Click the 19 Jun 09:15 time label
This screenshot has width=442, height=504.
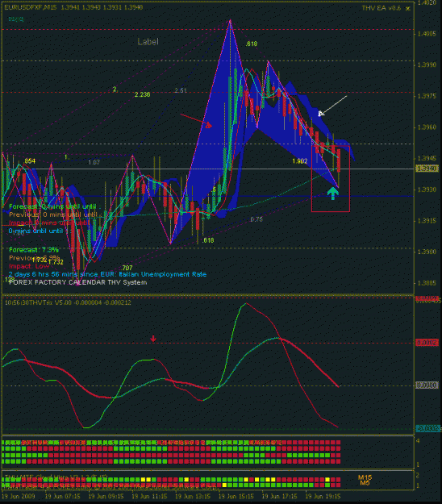click(x=106, y=496)
